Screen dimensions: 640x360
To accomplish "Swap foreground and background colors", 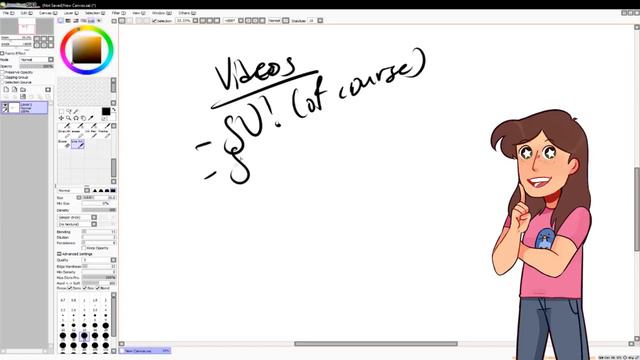I will [114, 110].
